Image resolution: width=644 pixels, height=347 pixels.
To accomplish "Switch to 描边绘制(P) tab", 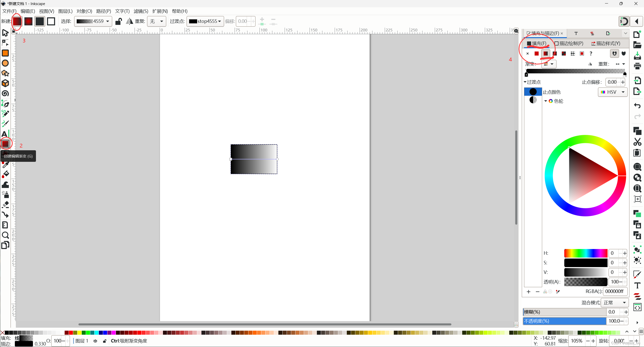I will pos(569,43).
